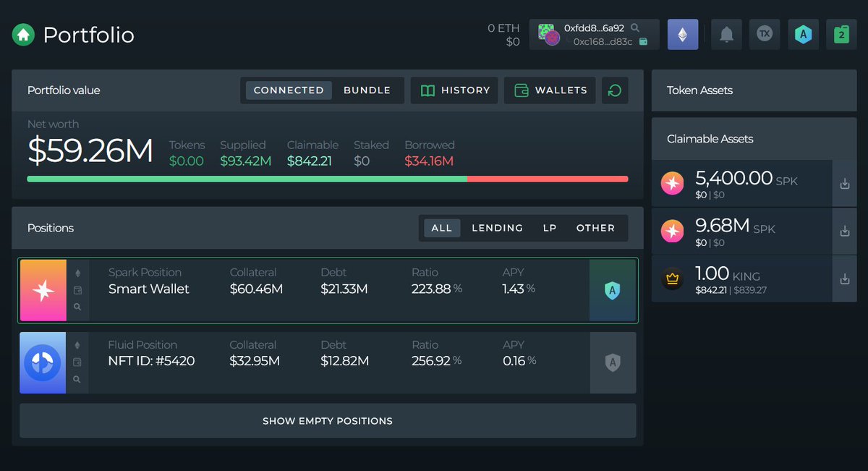Expand Show Empty Positions
Viewport: 868px width, 471px height.
tap(327, 420)
